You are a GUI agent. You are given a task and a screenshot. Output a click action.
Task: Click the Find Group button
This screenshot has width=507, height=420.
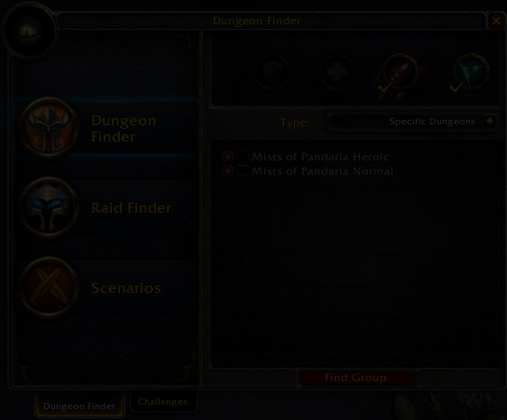click(355, 378)
